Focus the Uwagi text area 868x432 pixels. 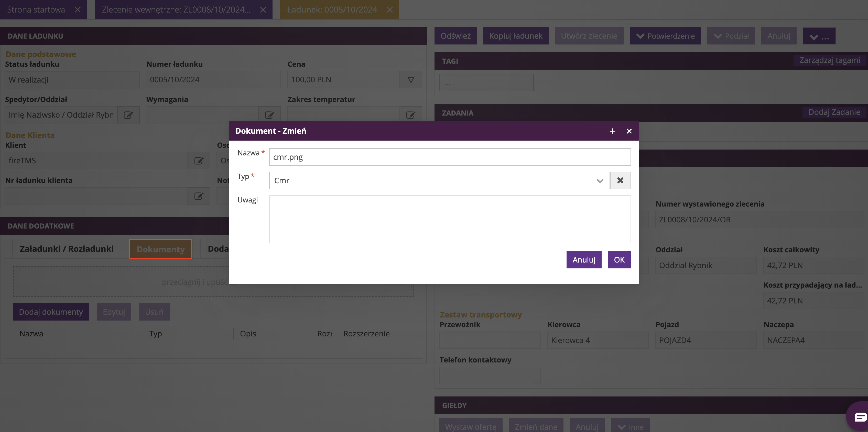point(450,219)
